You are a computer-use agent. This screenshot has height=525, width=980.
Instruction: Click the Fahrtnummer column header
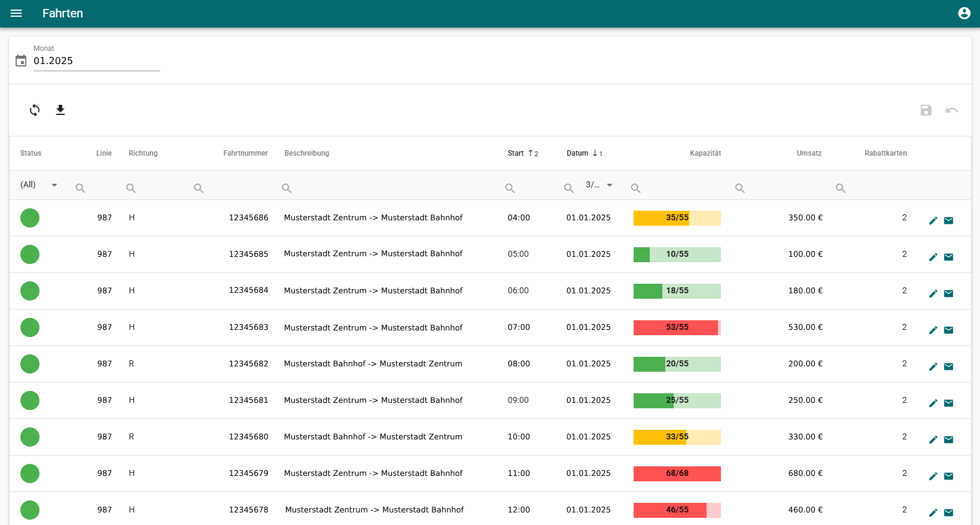pyautogui.click(x=245, y=153)
